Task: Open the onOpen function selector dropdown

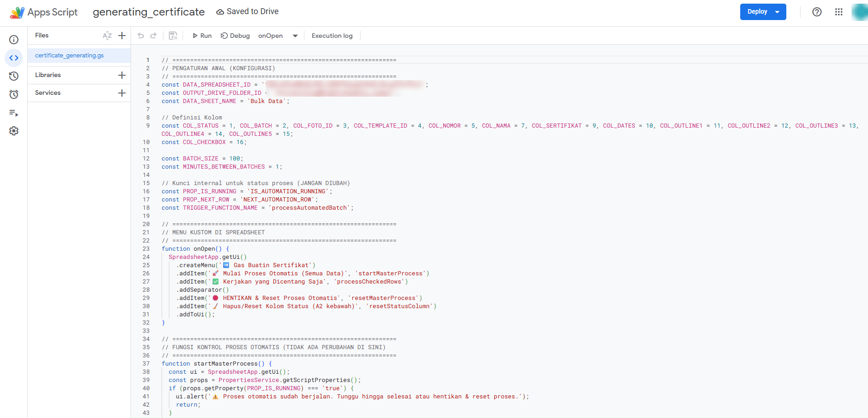Action: coord(278,36)
